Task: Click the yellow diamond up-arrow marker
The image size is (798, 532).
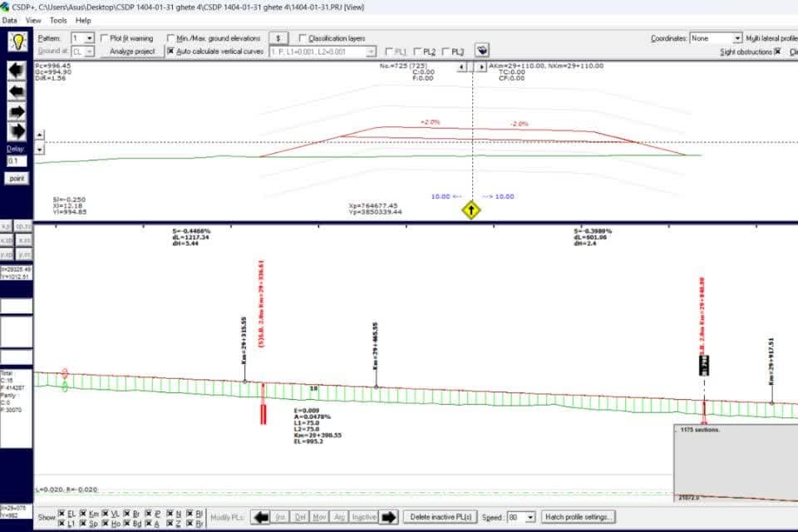Action: coord(471,209)
